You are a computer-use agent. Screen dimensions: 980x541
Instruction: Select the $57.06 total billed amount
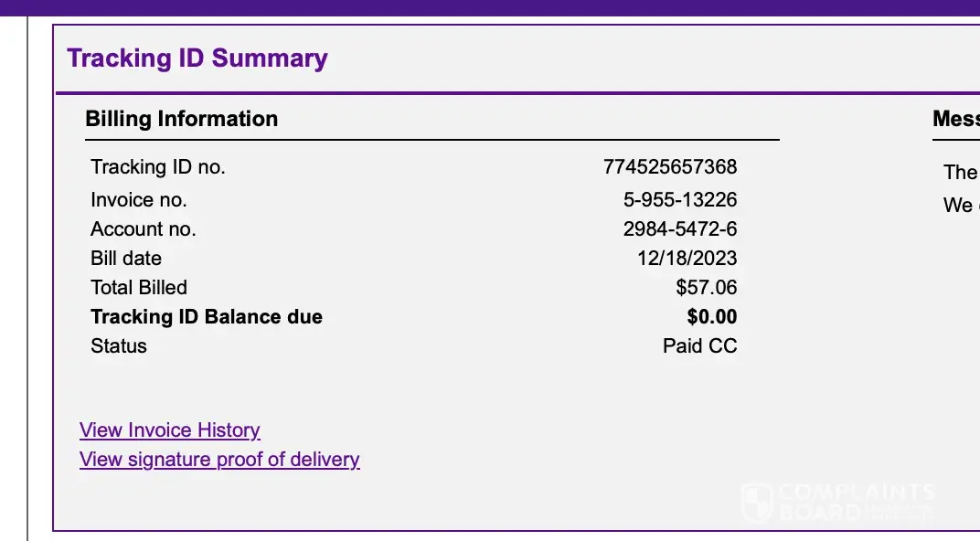pyautogui.click(x=706, y=288)
